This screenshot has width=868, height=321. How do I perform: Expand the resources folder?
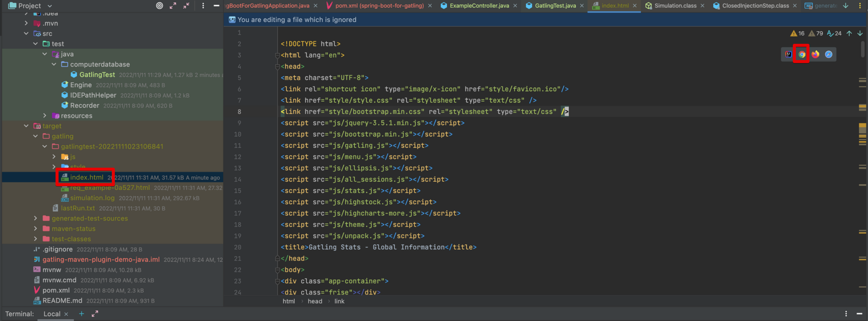[45, 116]
